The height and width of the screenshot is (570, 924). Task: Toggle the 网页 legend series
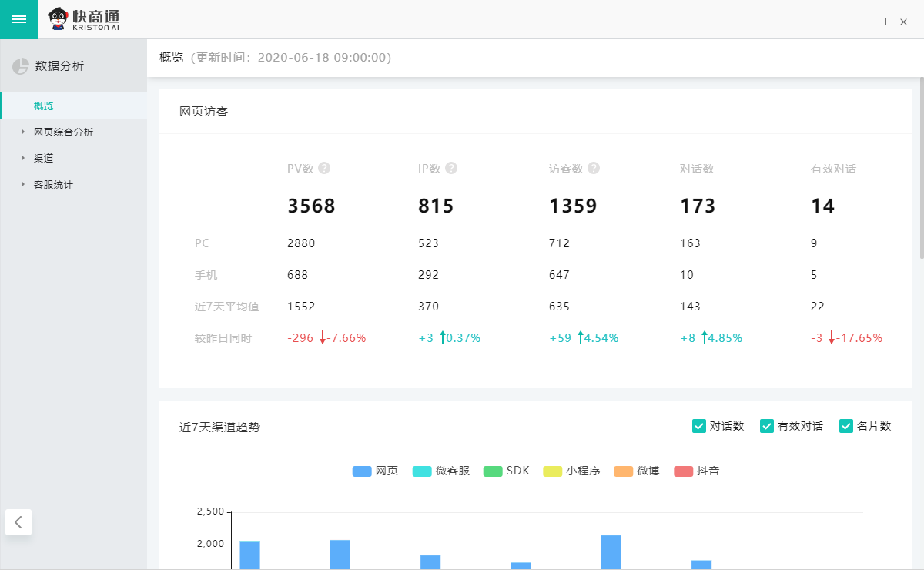point(375,471)
